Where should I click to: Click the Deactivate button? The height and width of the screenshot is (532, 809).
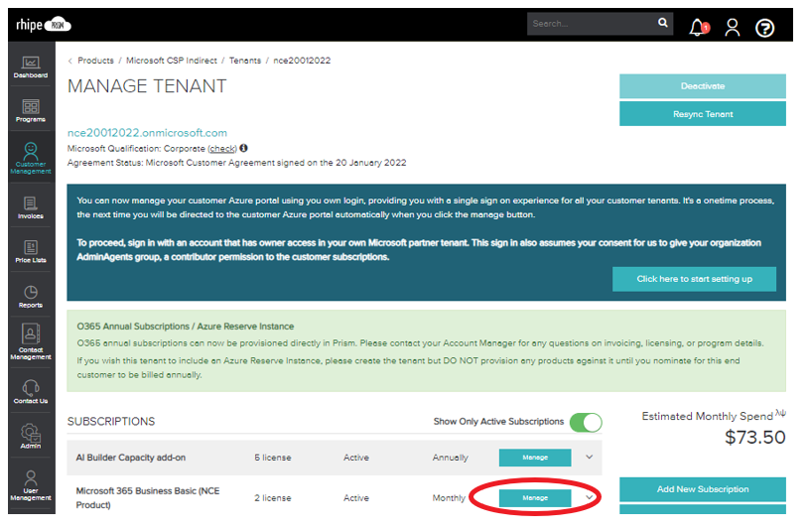point(703,86)
